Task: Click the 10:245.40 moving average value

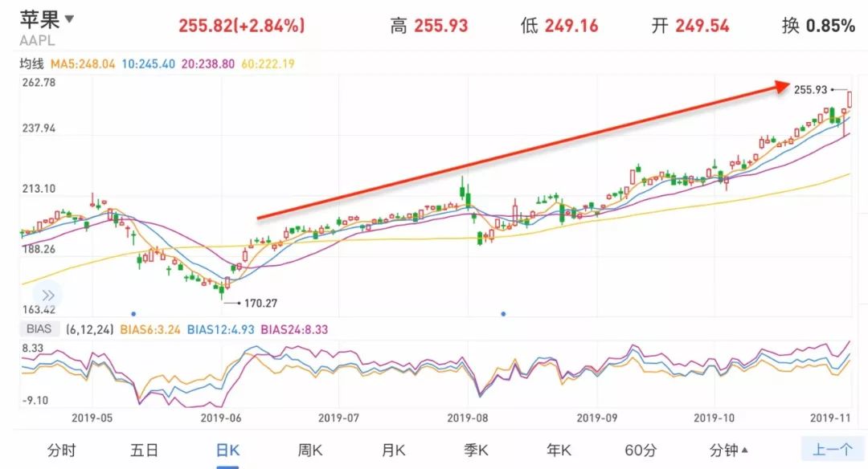Action: click(x=148, y=64)
